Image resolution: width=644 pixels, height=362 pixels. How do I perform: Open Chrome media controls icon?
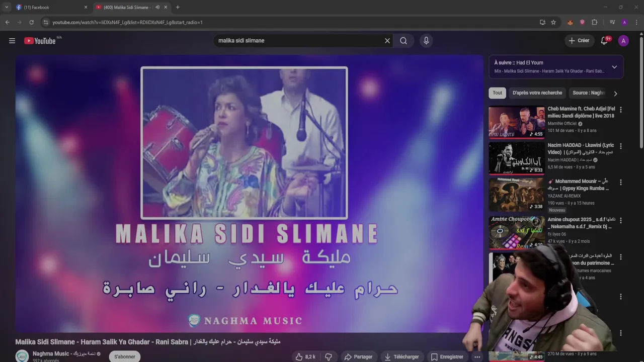pyautogui.click(x=612, y=22)
